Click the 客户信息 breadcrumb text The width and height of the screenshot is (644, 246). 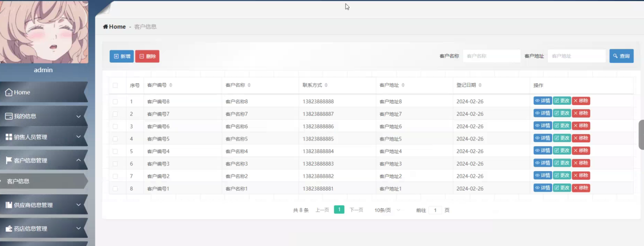[145, 26]
